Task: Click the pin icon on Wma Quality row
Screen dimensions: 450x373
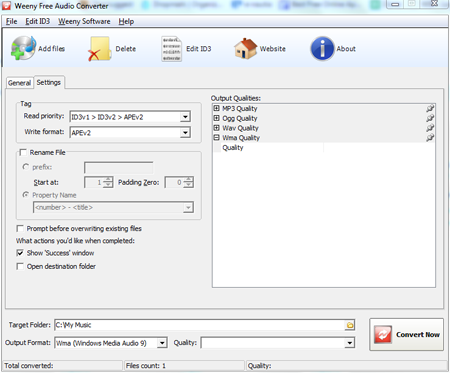Action: click(x=430, y=137)
